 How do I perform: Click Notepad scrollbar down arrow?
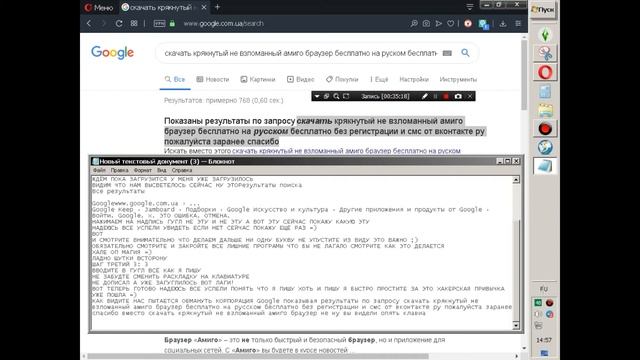point(516,326)
